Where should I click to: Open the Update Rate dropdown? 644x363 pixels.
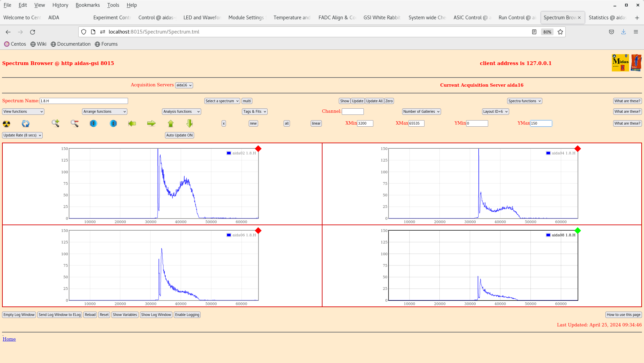point(22,135)
